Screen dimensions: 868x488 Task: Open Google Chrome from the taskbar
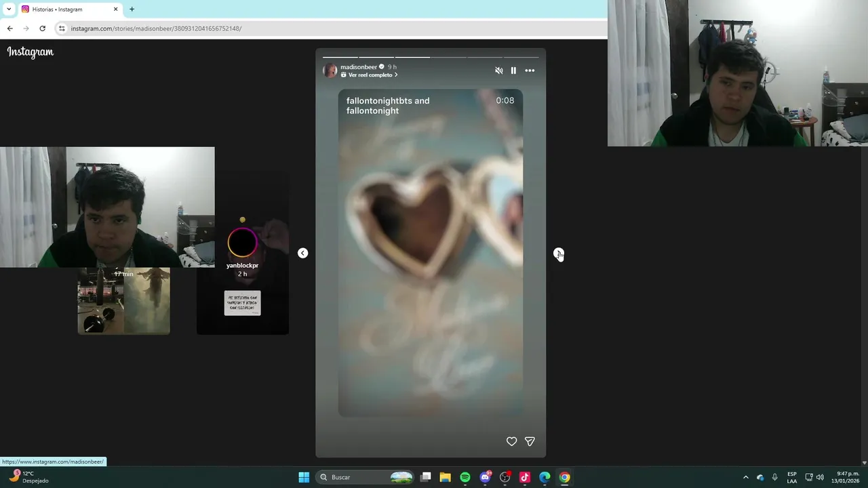(x=564, y=477)
